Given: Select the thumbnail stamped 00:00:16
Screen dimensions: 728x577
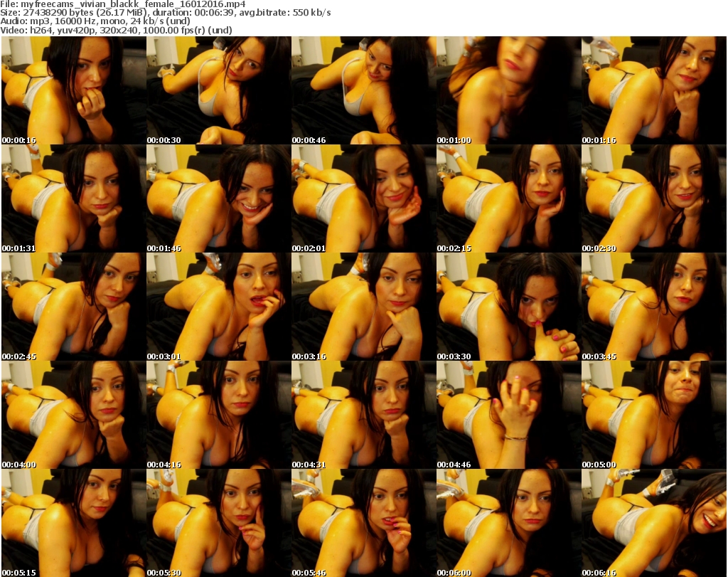Looking at the screenshot, I should pos(74,90).
